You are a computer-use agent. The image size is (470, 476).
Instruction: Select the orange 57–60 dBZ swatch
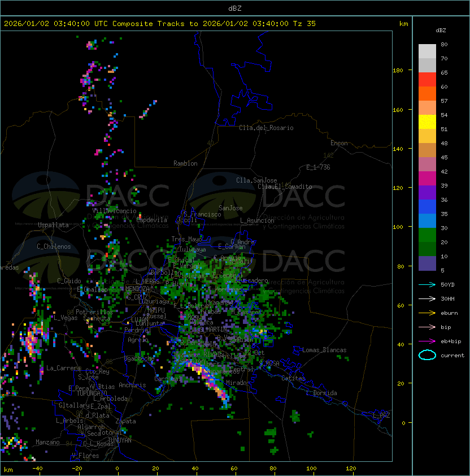point(427,93)
